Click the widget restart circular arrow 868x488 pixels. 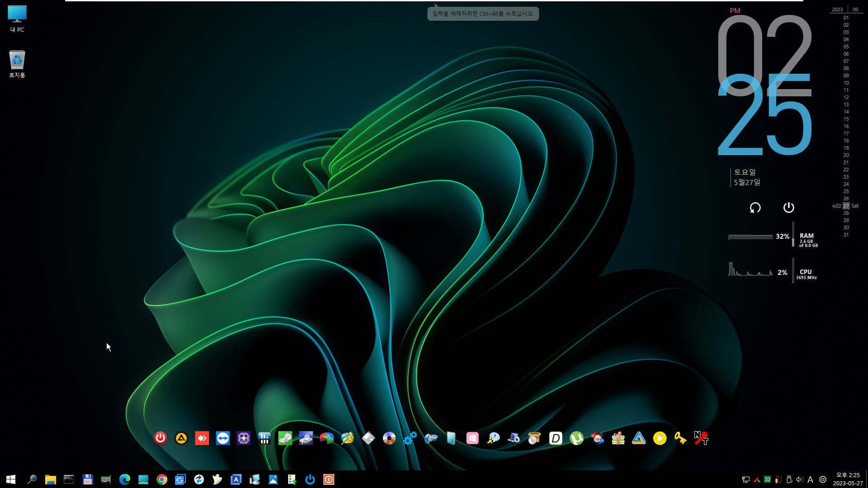coord(755,208)
